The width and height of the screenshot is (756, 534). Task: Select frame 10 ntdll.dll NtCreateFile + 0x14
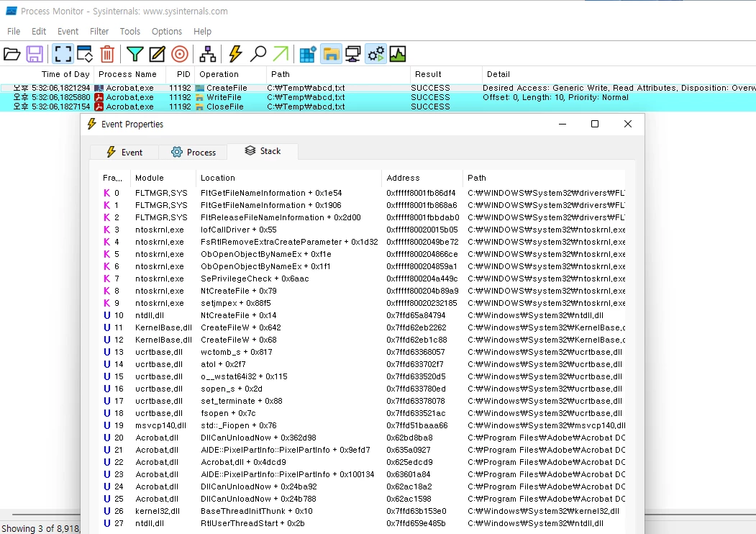(362, 315)
